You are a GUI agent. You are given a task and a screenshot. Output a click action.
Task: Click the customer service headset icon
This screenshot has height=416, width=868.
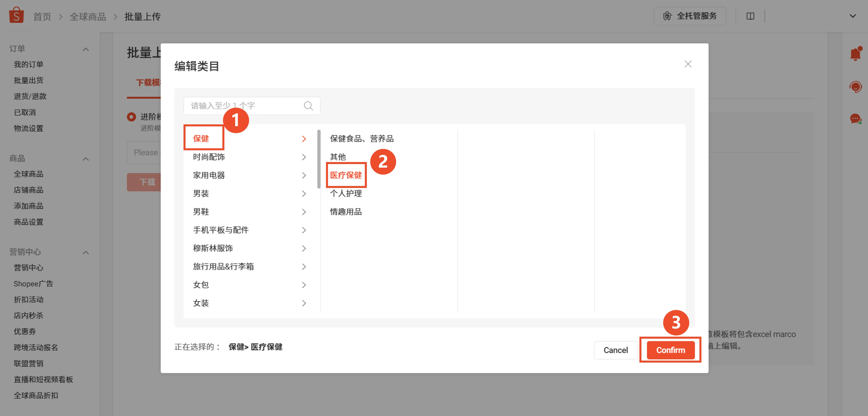[856, 87]
